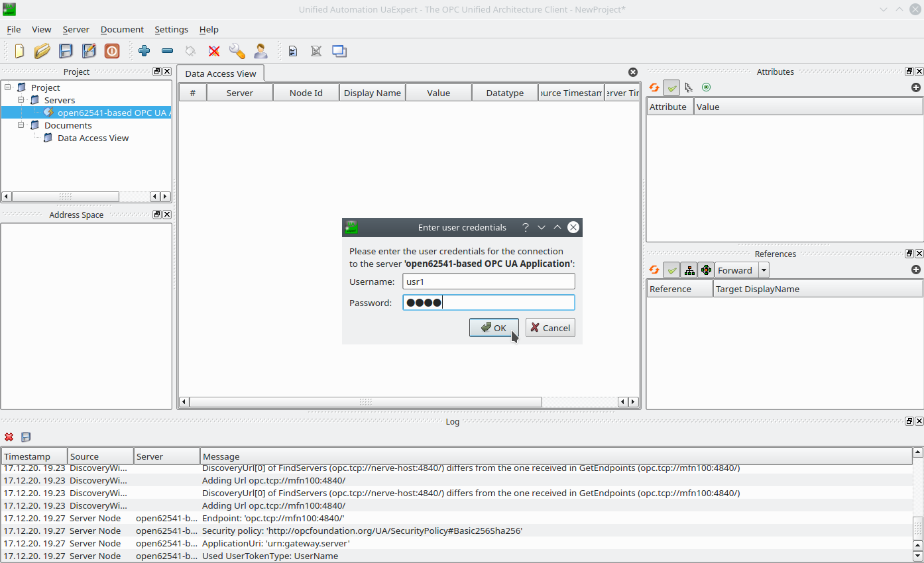Click the blue plus Add Server icon
This screenshot has height=563, width=924.
(144, 51)
